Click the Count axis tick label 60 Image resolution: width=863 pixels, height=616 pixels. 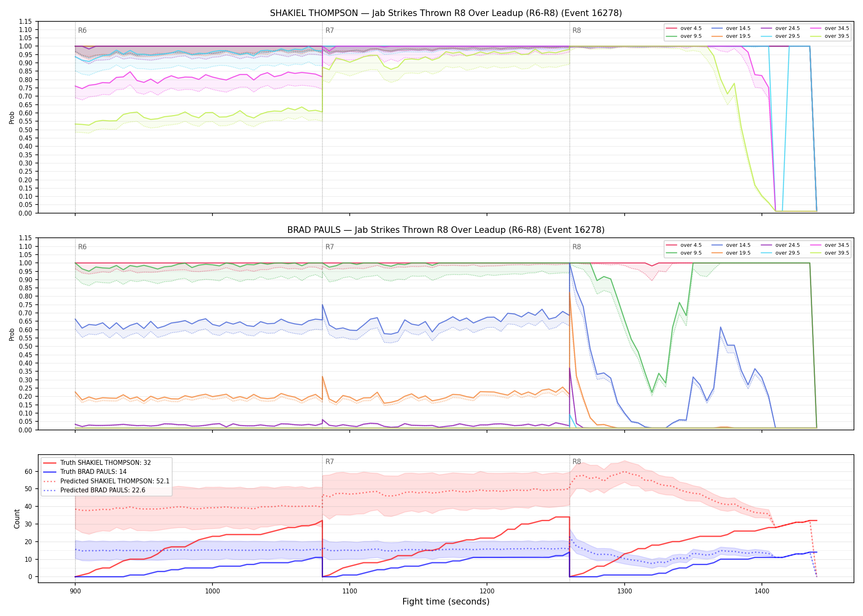tap(28, 471)
